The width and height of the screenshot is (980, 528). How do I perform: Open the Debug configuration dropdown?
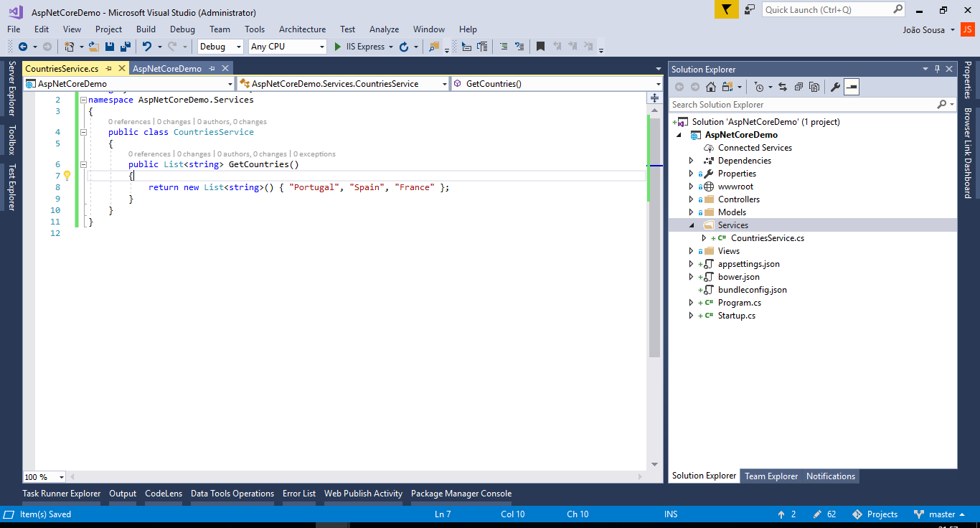[x=239, y=47]
